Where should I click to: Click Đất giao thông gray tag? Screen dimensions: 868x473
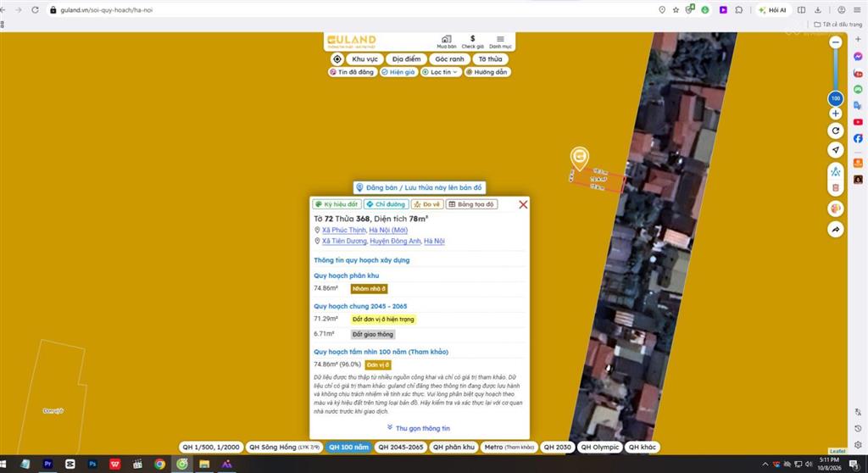coord(373,335)
